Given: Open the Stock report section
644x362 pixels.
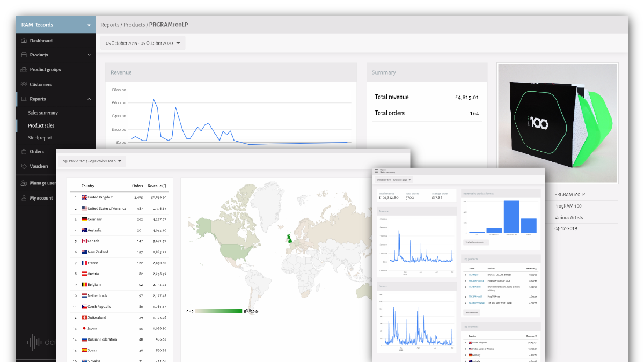Looking at the screenshot, I should click(40, 138).
